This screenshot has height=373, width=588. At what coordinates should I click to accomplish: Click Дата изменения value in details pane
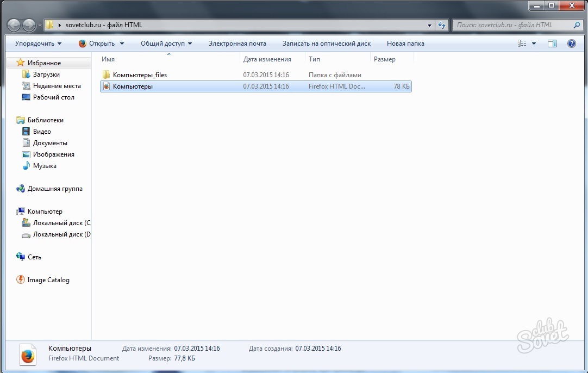[x=197, y=349]
